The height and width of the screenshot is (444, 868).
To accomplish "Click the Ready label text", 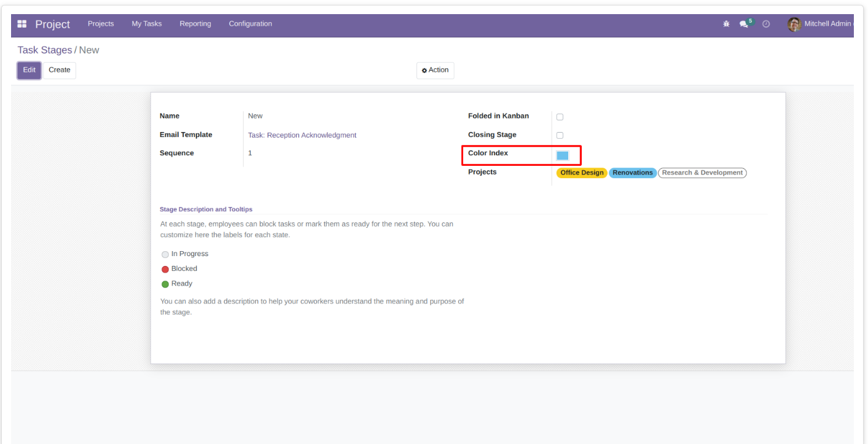I will 182,284.
